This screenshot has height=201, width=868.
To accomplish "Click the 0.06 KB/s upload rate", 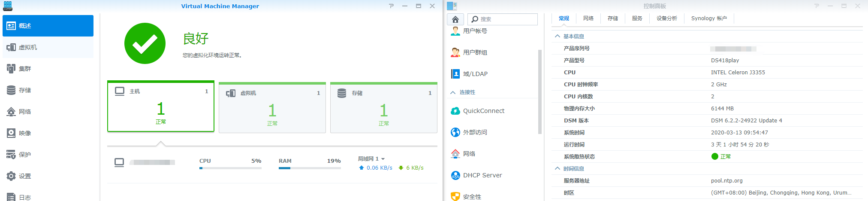I will pyautogui.click(x=379, y=168).
